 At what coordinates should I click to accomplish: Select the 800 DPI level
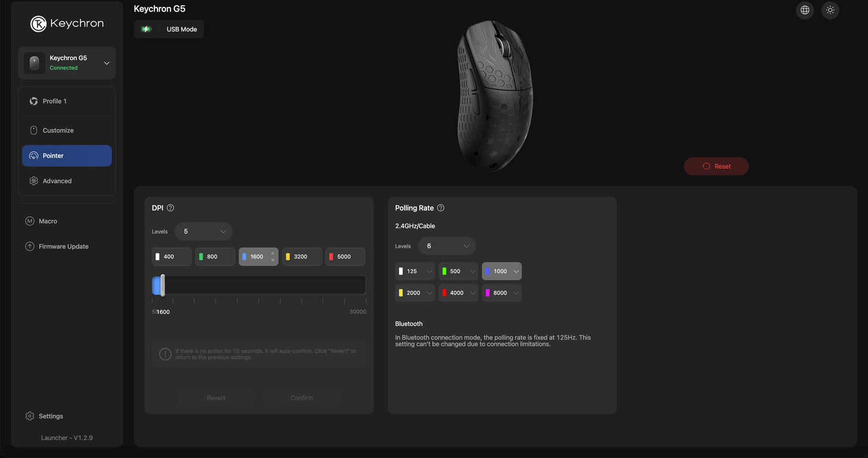215,257
